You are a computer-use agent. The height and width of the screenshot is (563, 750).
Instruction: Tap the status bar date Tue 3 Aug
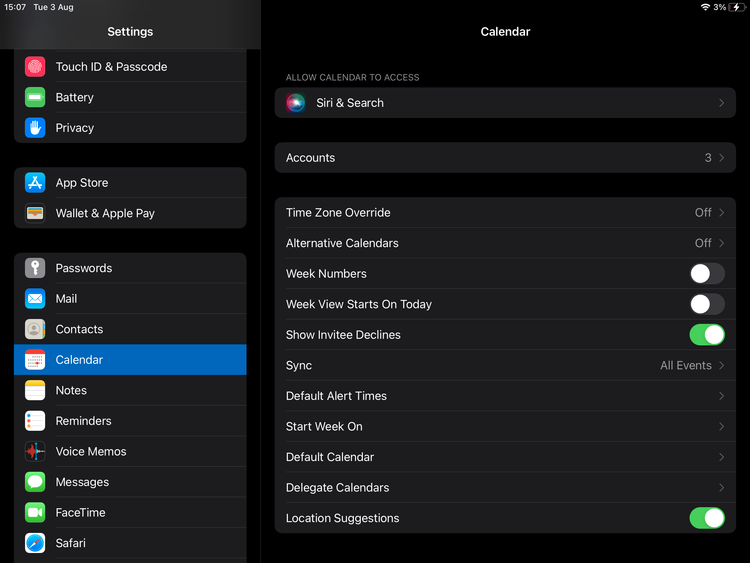pyautogui.click(x=53, y=7)
